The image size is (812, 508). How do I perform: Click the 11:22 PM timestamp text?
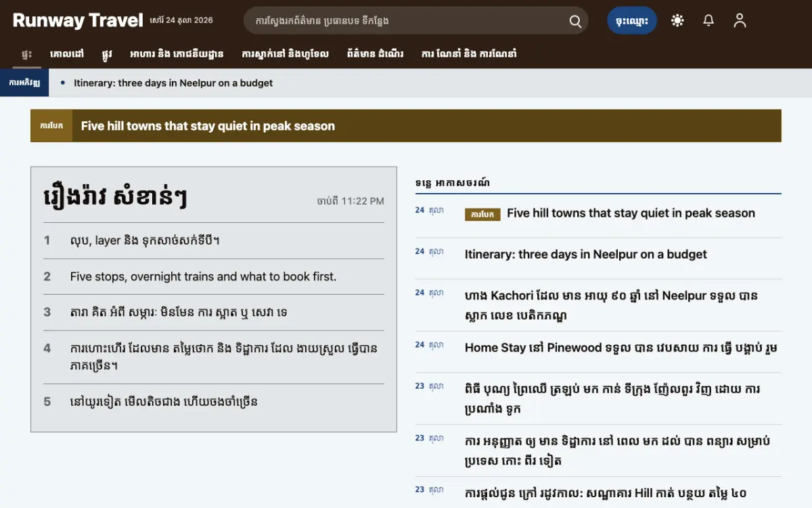[351, 201]
